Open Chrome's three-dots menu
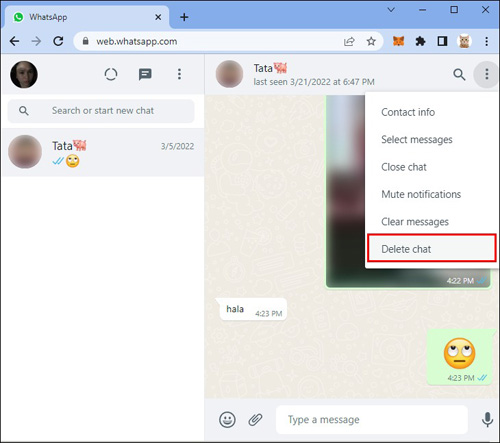 point(487,41)
